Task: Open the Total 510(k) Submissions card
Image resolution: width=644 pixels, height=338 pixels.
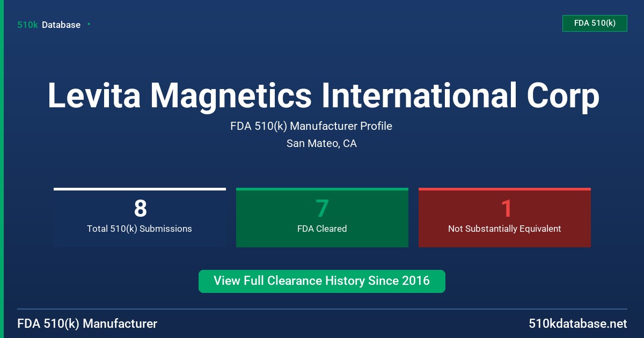Action: pos(140,218)
